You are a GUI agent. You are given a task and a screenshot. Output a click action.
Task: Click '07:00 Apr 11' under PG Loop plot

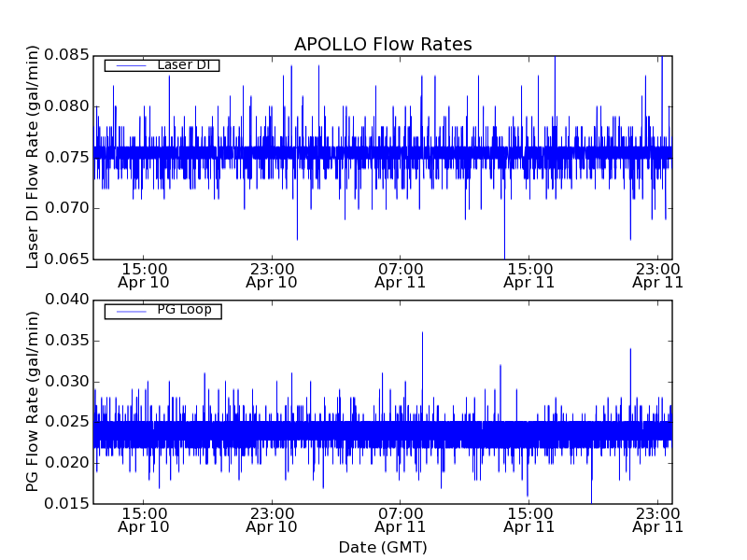[401, 521]
